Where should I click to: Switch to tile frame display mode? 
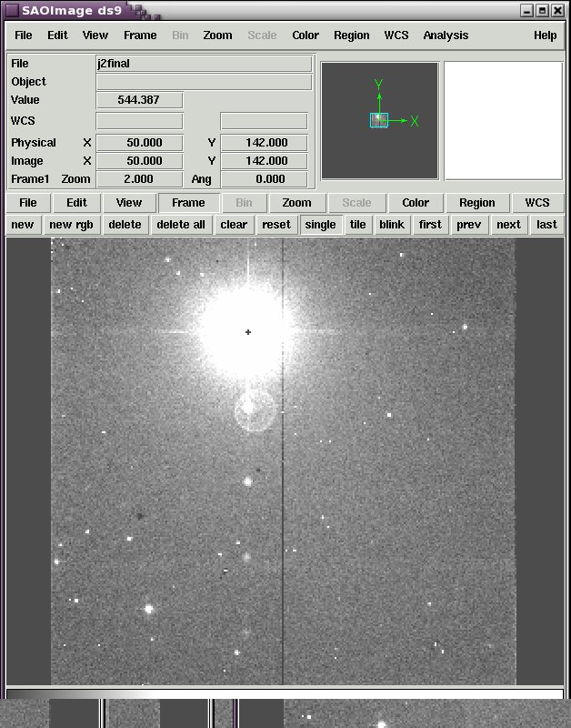[357, 225]
